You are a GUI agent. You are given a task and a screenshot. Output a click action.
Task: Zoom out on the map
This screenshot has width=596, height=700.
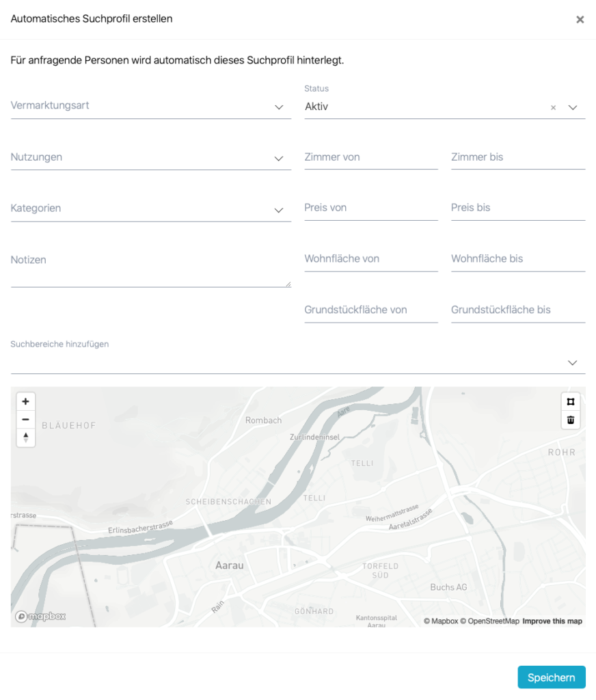click(x=26, y=420)
